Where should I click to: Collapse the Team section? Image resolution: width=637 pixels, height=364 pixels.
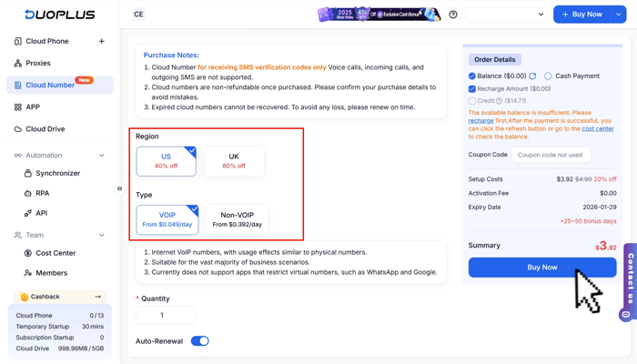point(101,236)
